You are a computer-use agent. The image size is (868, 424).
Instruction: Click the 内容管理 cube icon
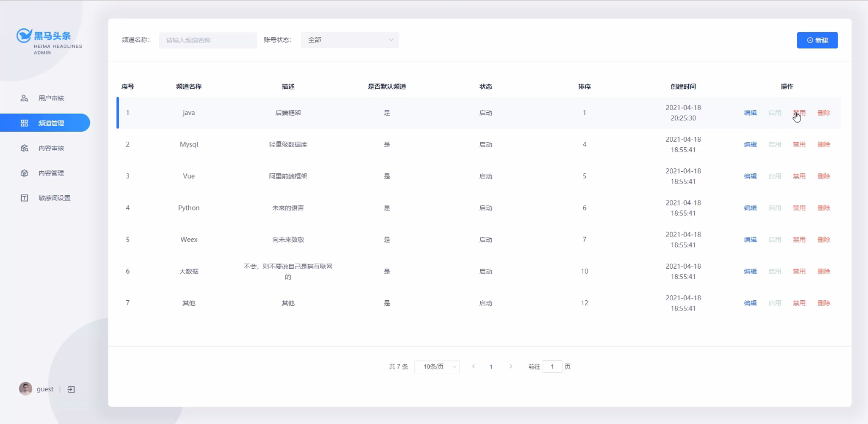coord(25,173)
